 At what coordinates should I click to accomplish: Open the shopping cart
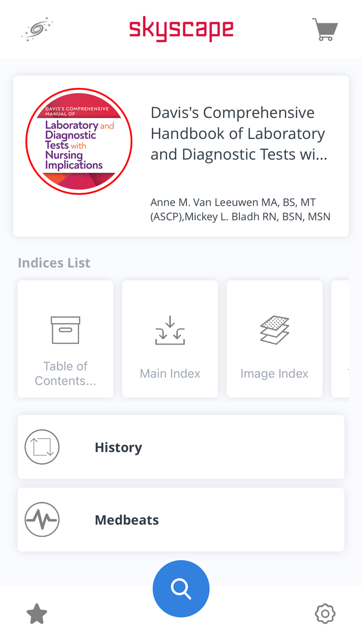[x=325, y=29]
